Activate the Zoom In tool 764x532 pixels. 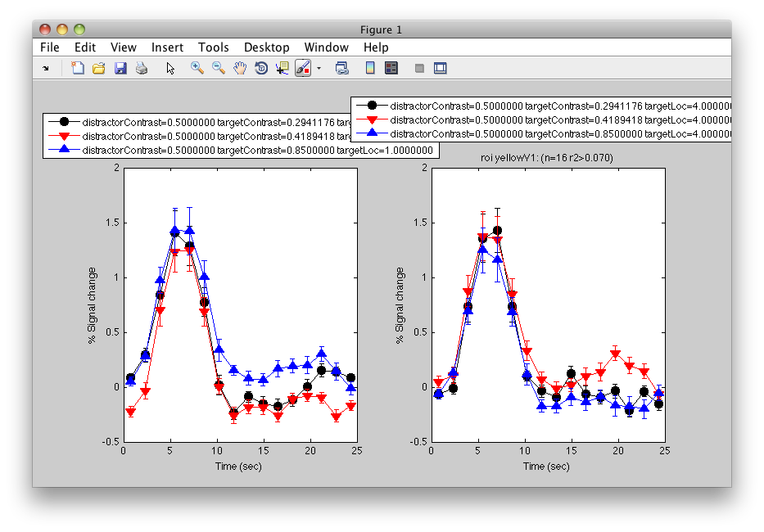pyautogui.click(x=197, y=68)
